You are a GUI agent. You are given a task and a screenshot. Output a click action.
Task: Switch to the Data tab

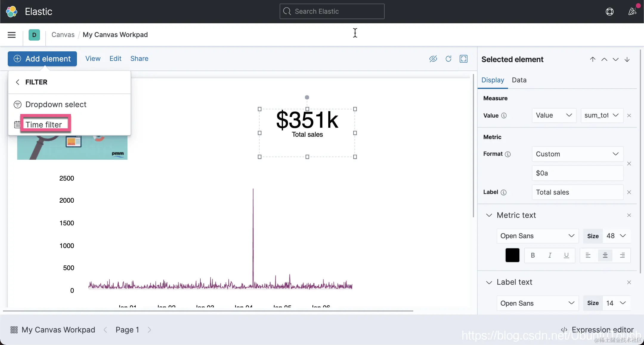[x=519, y=80]
